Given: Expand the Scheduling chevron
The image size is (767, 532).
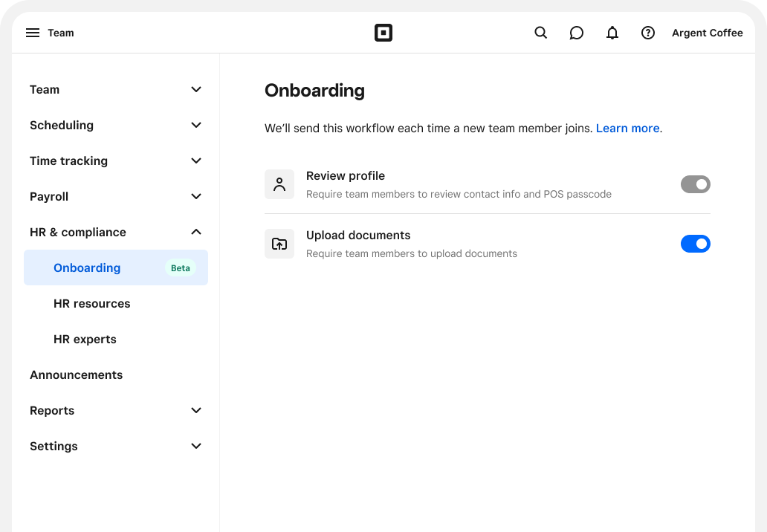Looking at the screenshot, I should tap(196, 125).
